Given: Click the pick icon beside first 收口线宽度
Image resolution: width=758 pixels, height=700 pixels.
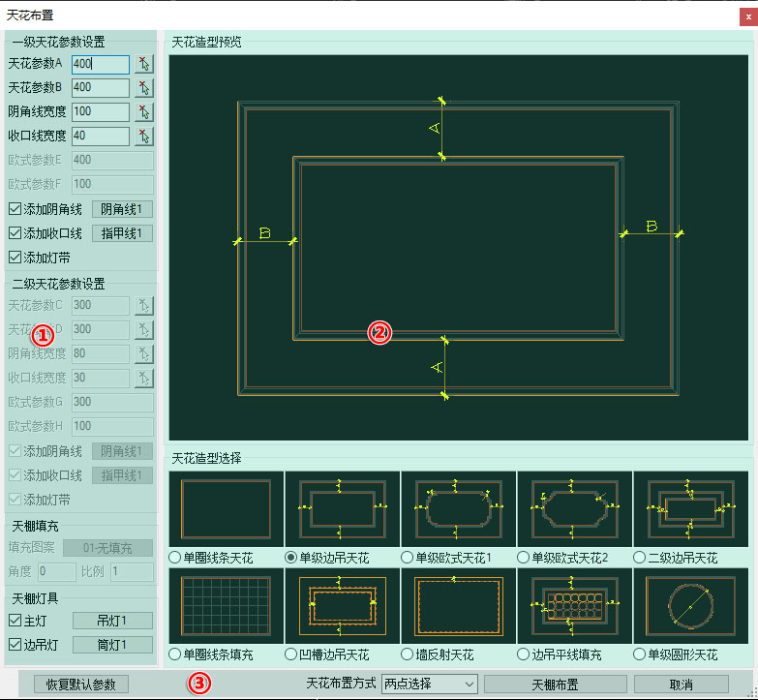Looking at the screenshot, I should click(x=144, y=137).
